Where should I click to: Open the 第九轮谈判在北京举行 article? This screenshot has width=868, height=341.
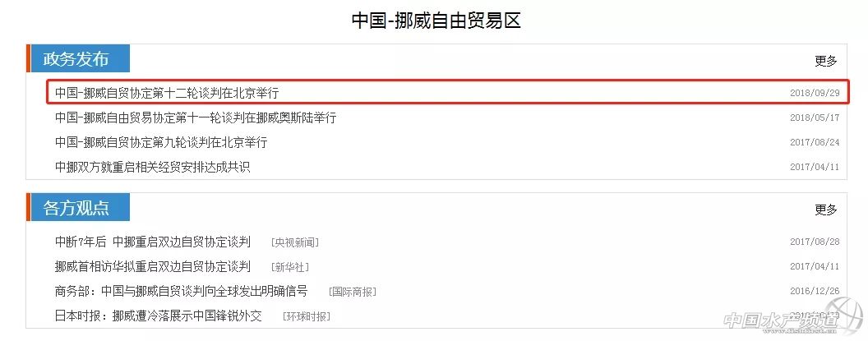pyautogui.click(x=161, y=142)
